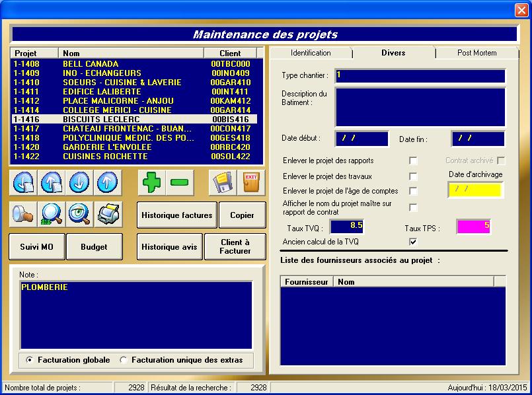Save changes with the floppy disk icon

tap(223, 182)
